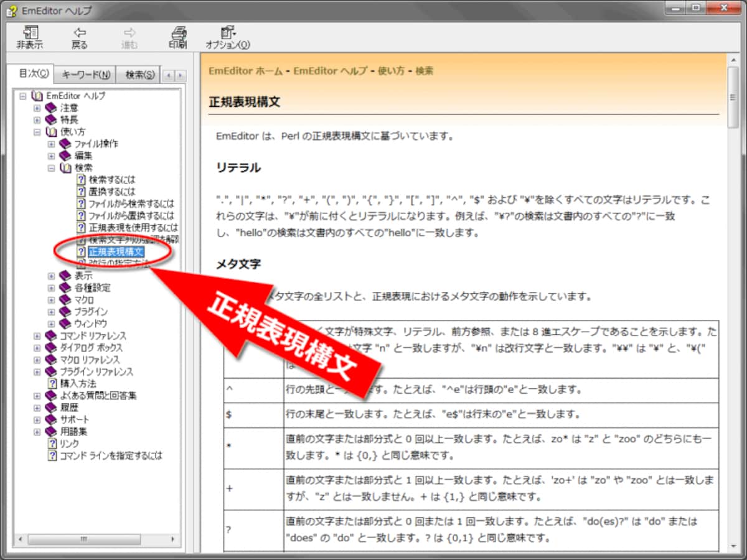Image resolution: width=747 pixels, height=560 pixels.
Task: Click the メタ文字 section heading
Action: 238,264
